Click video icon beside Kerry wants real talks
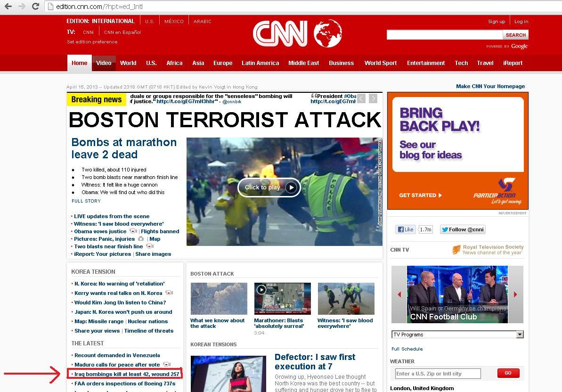This screenshot has width=562, height=392. (x=169, y=293)
